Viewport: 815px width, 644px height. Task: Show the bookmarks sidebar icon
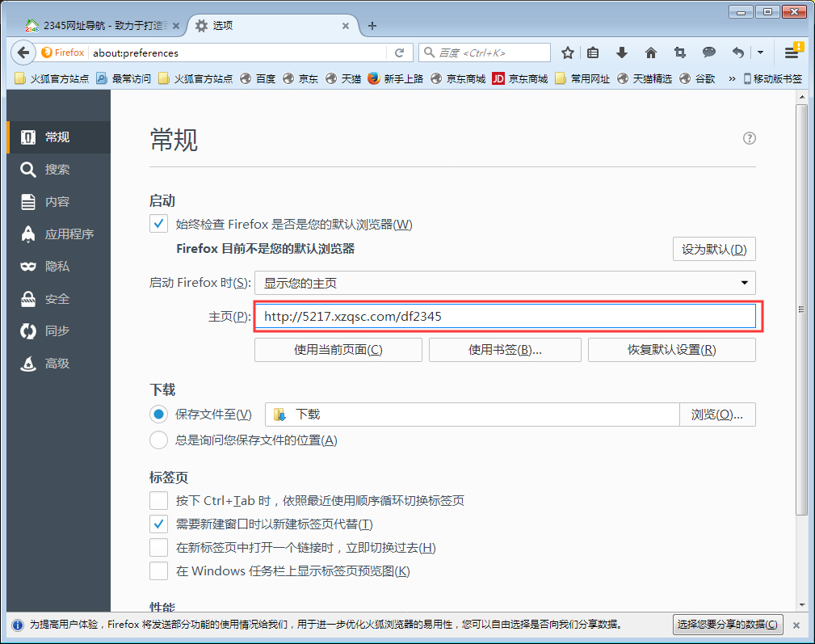[594, 52]
